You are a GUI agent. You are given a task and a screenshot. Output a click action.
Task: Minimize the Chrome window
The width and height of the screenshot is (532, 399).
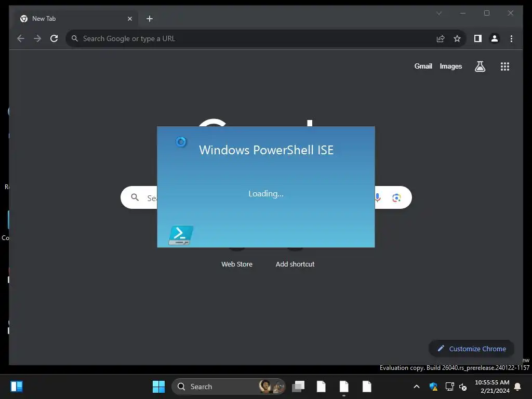coord(463,13)
